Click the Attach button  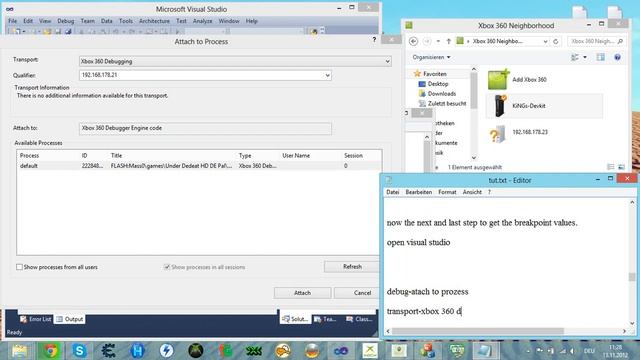click(302, 293)
